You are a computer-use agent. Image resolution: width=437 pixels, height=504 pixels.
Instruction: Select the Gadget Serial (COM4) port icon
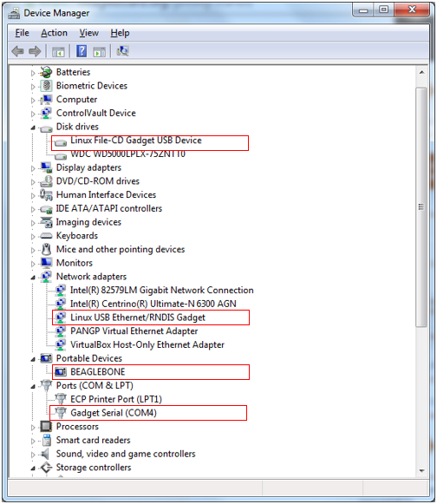61,412
